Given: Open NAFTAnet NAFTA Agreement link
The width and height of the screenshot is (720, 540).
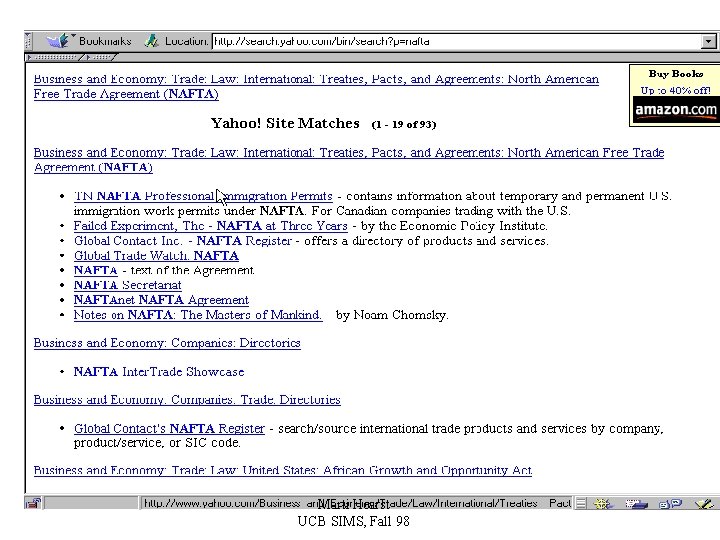Looking at the screenshot, I should click(161, 300).
